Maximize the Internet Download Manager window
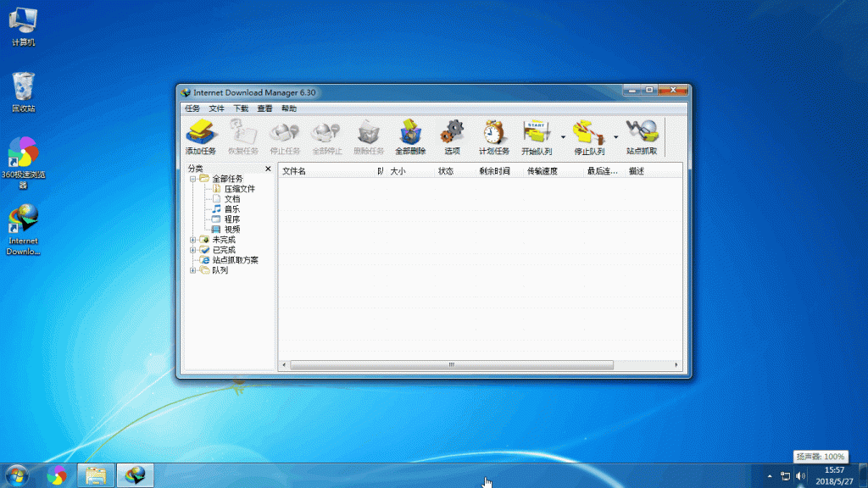The width and height of the screenshot is (868, 488). 649,90
